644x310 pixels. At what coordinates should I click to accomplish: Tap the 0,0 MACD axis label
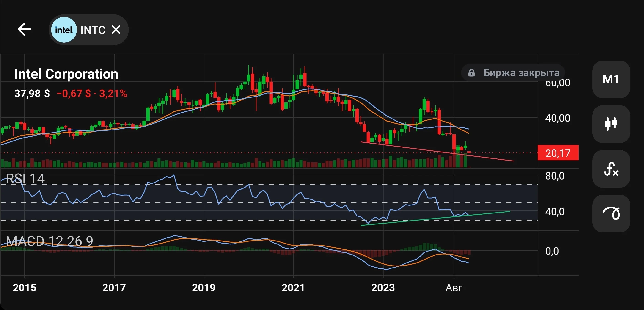tap(552, 251)
